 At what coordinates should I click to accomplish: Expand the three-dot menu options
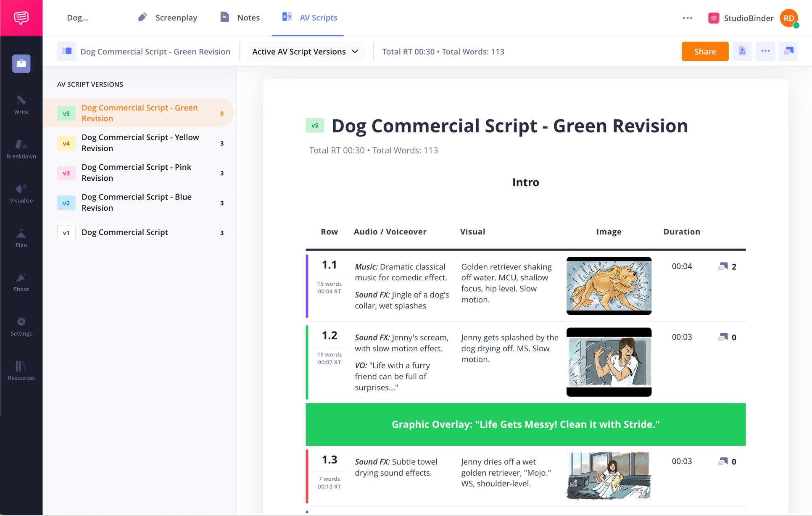click(x=765, y=52)
